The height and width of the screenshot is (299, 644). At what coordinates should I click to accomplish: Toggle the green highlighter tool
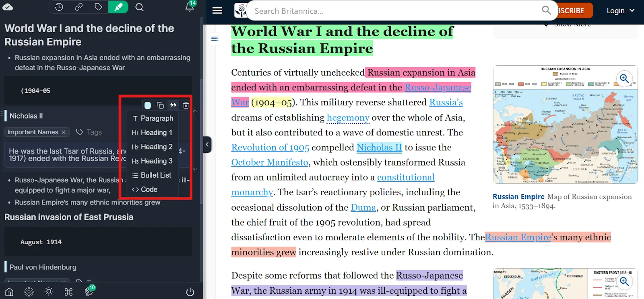[x=118, y=7]
